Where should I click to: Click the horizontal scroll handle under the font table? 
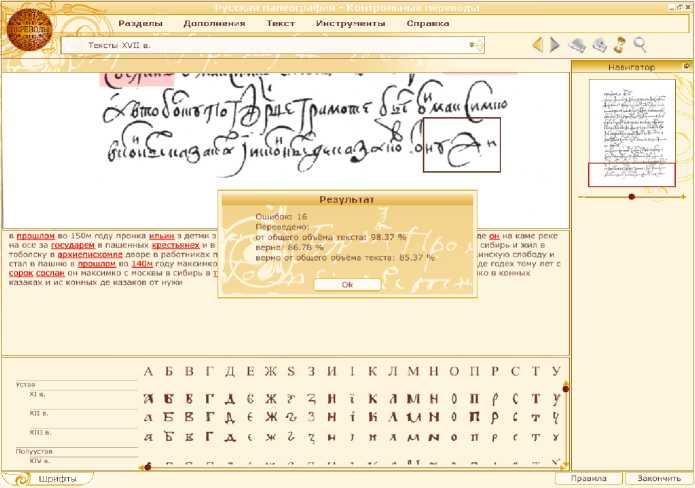pos(148,467)
